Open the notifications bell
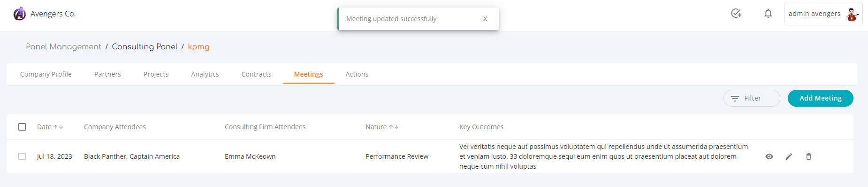Screen dimensions: 868x187 click(x=768, y=14)
